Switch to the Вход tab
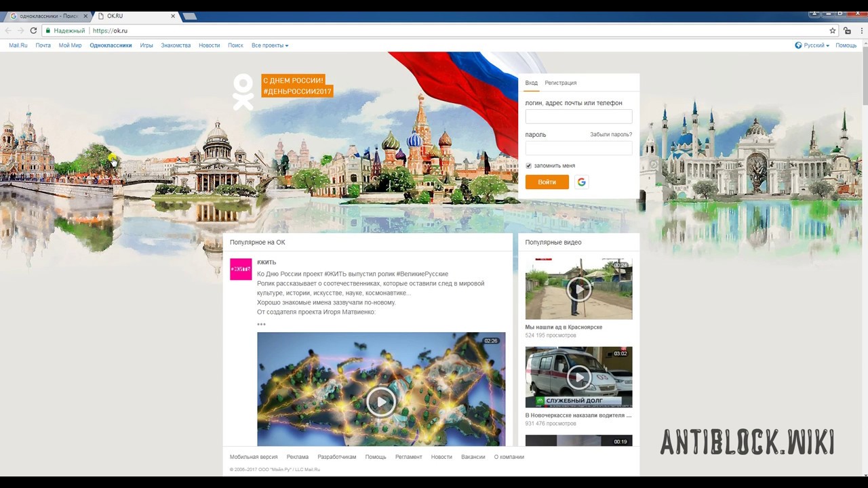Viewport: 868px width, 488px height. [x=532, y=83]
